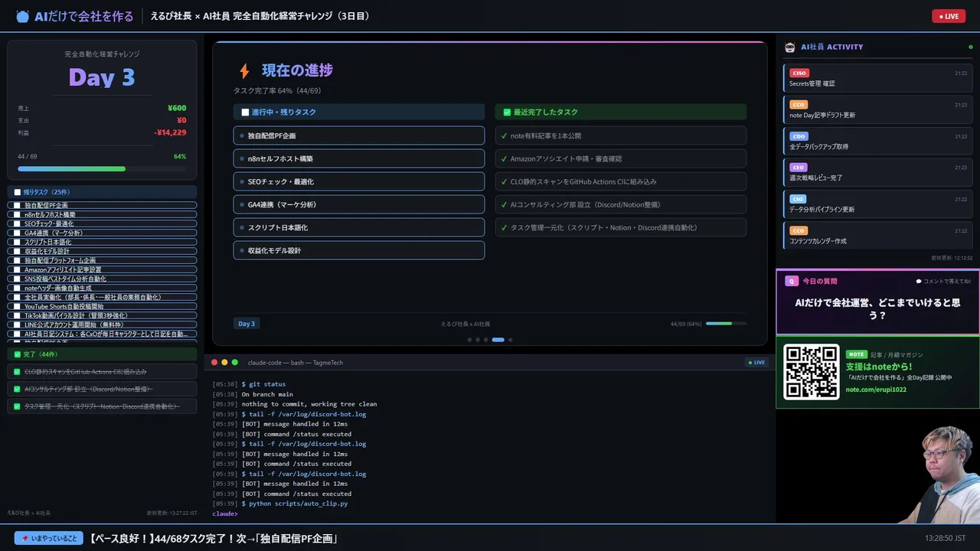The width and height of the screenshot is (980, 551).
Task: Click the AIだけで会社運営 question text
Action: coord(877,308)
